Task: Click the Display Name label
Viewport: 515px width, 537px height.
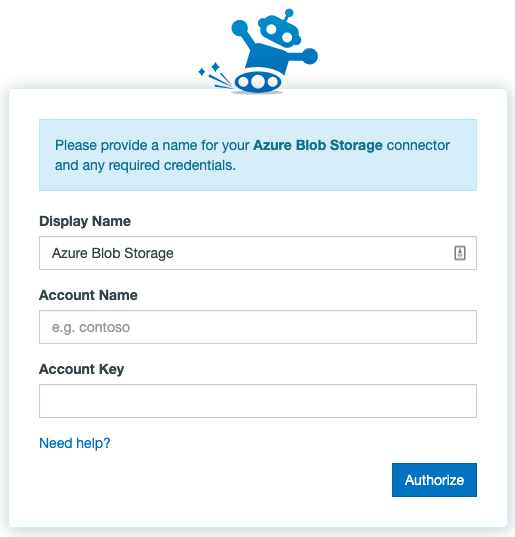Action: click(x=85, y=221)
